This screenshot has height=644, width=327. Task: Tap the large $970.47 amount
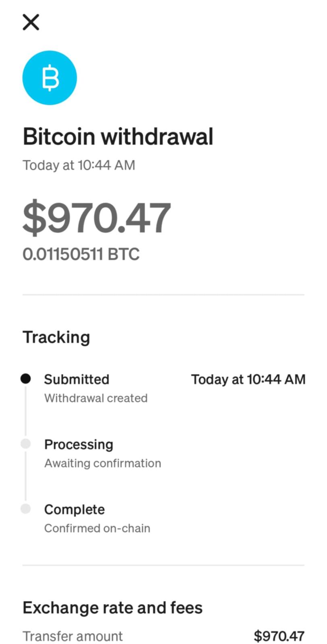97,218
